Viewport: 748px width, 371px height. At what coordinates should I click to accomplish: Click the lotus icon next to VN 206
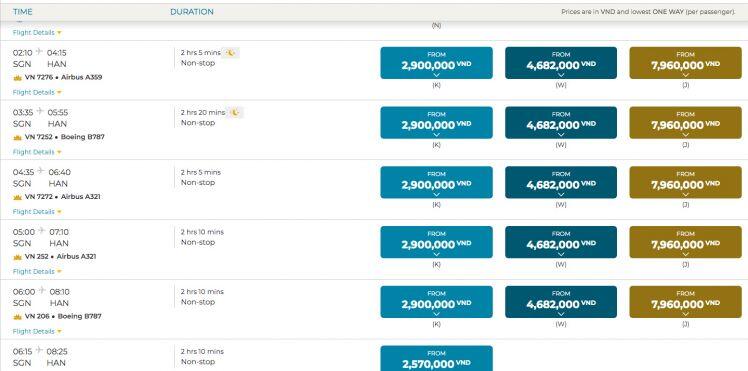click(18, 317)
